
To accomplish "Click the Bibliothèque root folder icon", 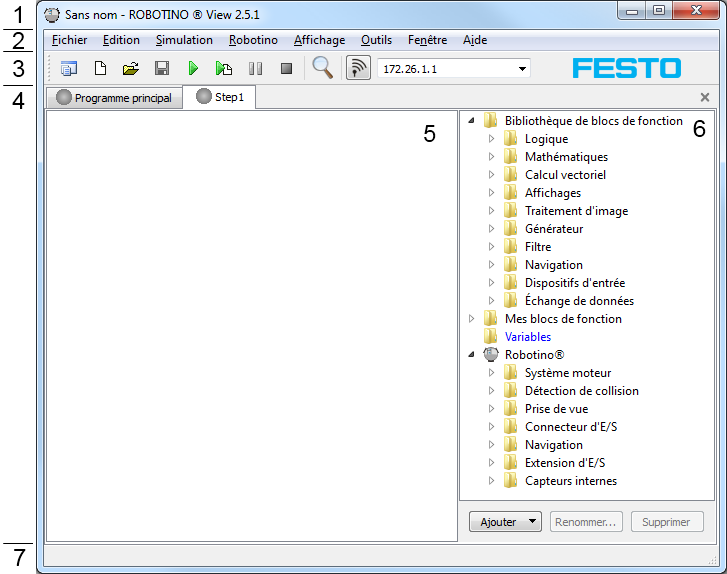I will click(491, 120).
